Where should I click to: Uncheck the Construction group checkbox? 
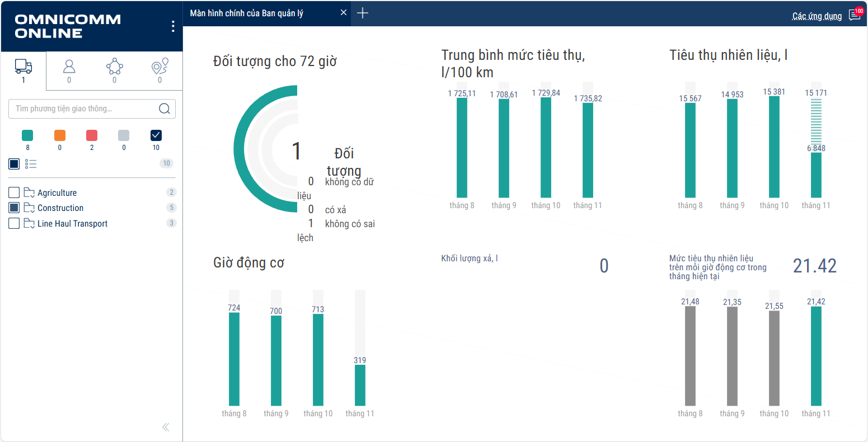[15, 208]
